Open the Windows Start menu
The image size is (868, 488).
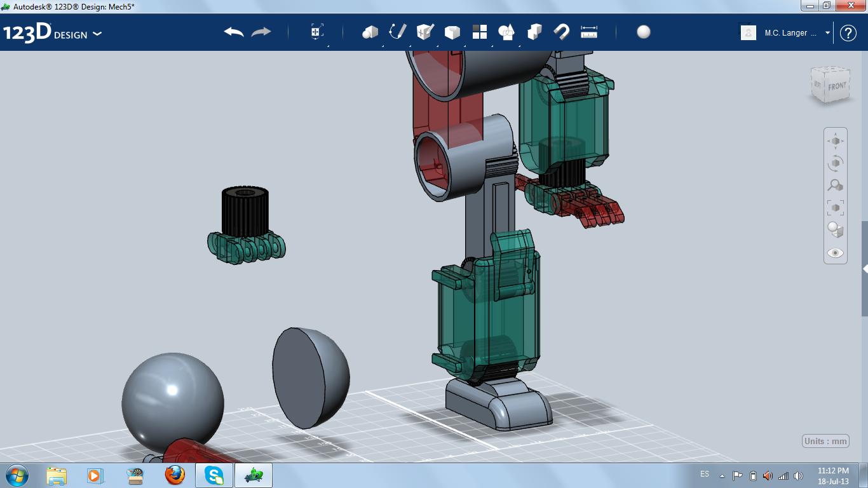17,475
